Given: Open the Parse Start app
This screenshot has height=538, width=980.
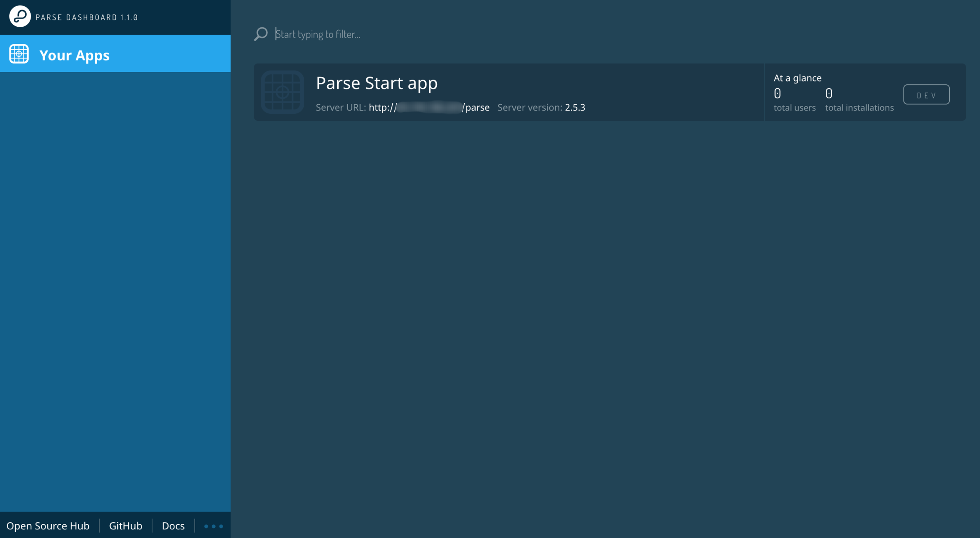Looking at the screenshot, I should tap(376, 83).
